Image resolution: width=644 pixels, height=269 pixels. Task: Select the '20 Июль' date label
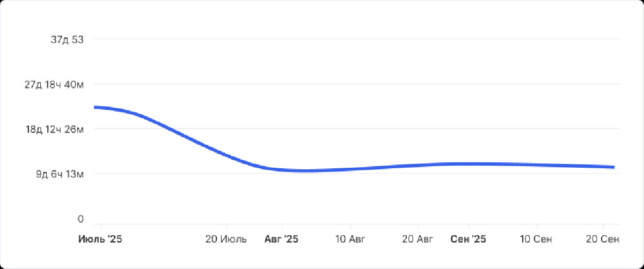(x=226, y=239)
